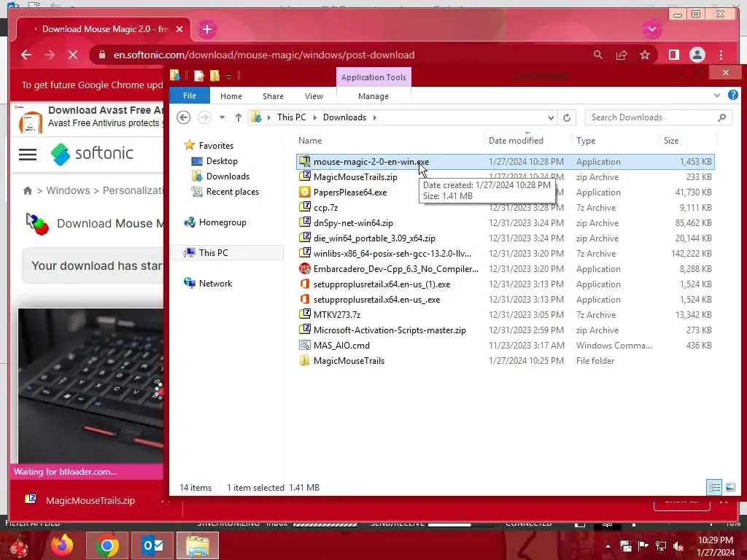Image resolution: width=747 pixels, height=560 pixels.
Task: Open recent locations dropdown
Action: point(222,117)
